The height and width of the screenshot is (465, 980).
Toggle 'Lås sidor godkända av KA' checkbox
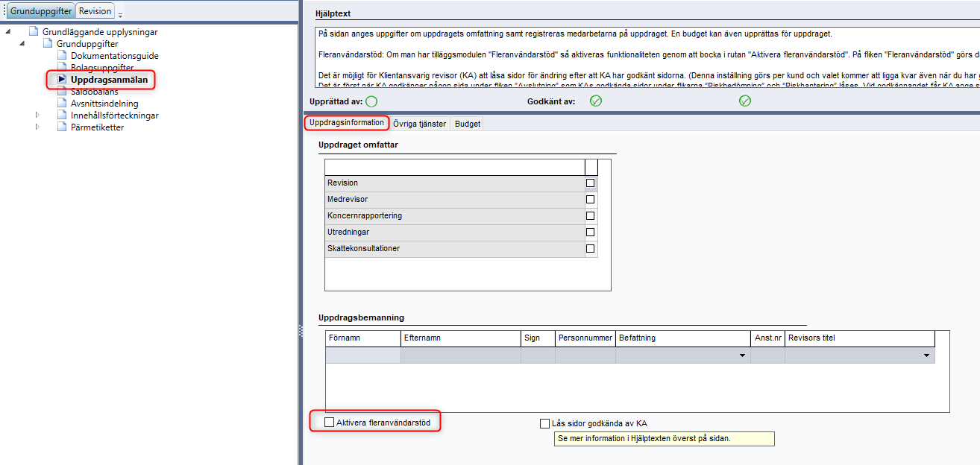[x=544, y=423]
